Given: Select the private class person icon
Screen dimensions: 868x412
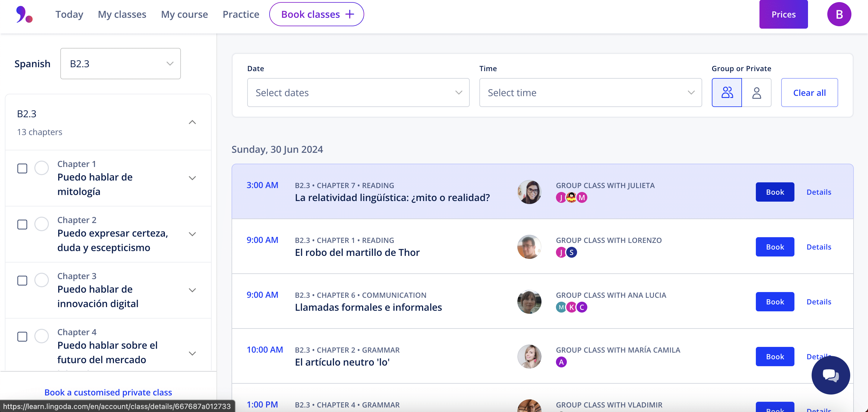Looking at the screenshot, I should click(x=756, y=93).
